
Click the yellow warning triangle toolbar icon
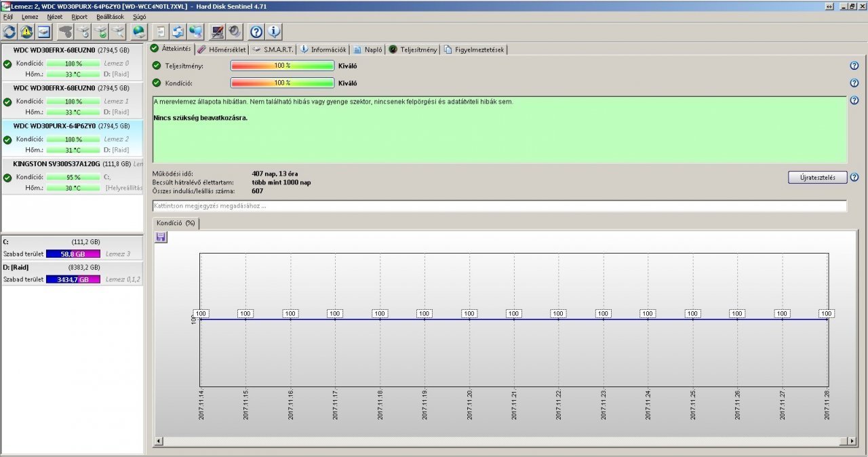tap(26, 31)
